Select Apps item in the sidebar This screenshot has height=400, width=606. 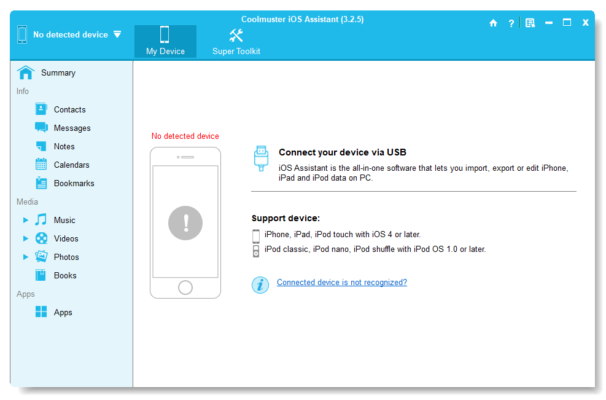(x=63, y=312)
